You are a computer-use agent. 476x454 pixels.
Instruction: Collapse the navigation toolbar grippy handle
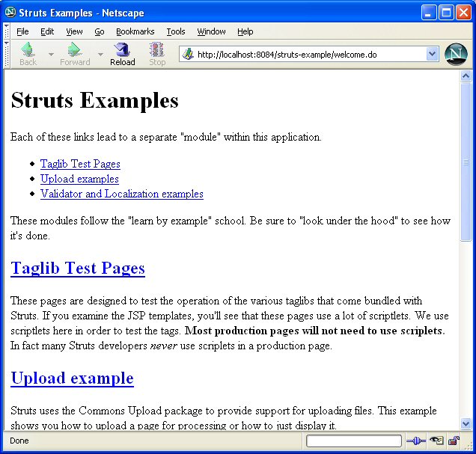7,55
